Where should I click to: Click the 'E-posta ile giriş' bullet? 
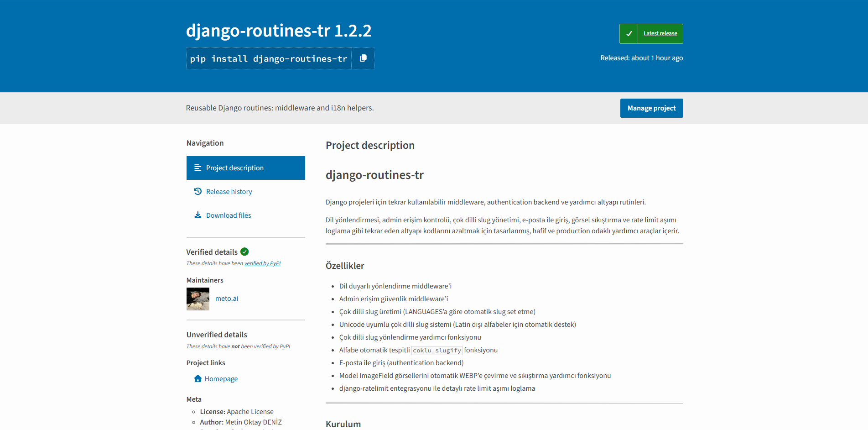click(x=401, y=363)
